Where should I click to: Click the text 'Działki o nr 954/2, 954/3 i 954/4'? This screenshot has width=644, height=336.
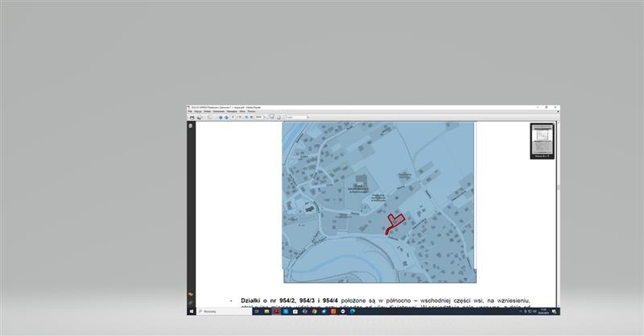coord(290,301)
